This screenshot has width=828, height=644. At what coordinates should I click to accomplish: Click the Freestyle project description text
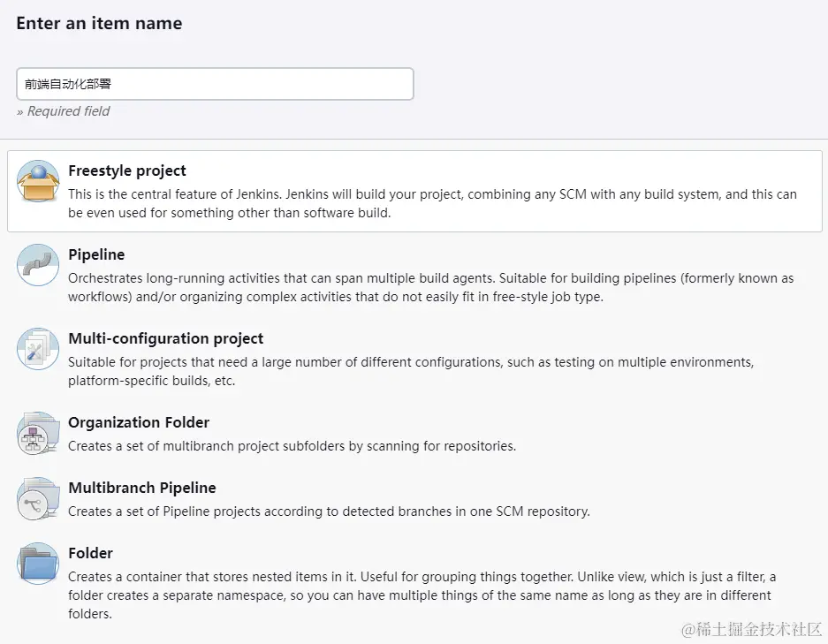coord(432,203)
